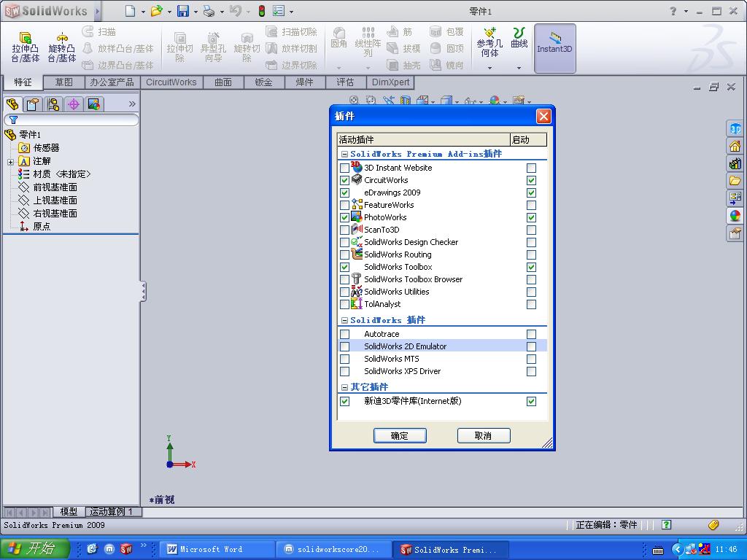Select 前视基准面 in the feature tree
Screen dimensions: 747x560
pyautogui.click(x=47, y=187)
